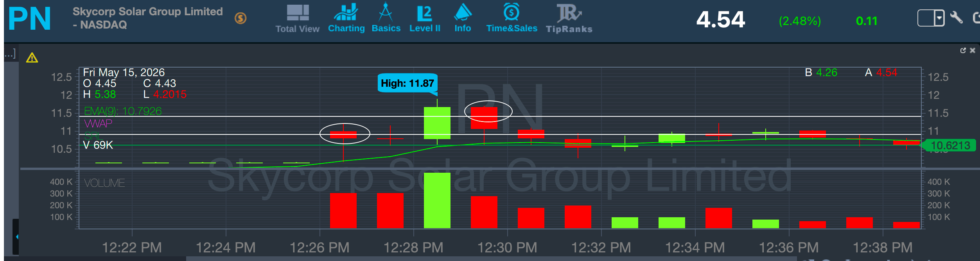Open the Basics compass icon
Image resolution: width=980 pixels, height=261 pixels.
(386, 18)
